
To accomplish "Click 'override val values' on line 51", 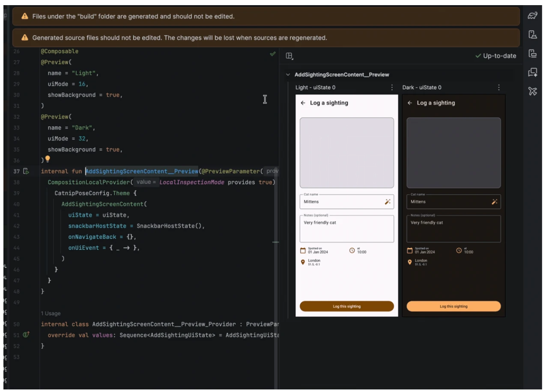I will click(x=80, y=335).
